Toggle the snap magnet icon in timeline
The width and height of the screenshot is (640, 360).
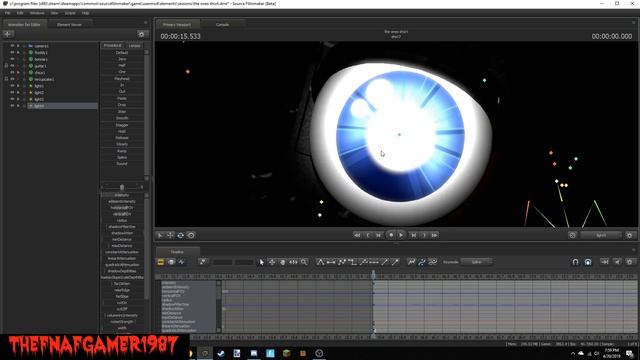[x=575, y=262]
